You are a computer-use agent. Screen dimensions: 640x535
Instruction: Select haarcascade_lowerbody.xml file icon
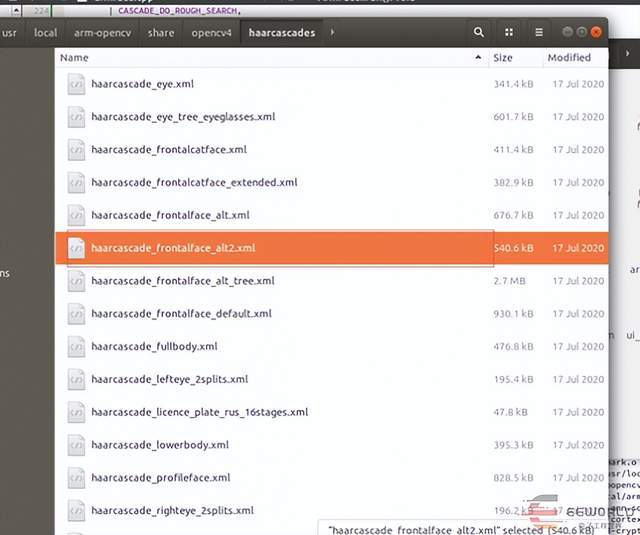point(77,445)
